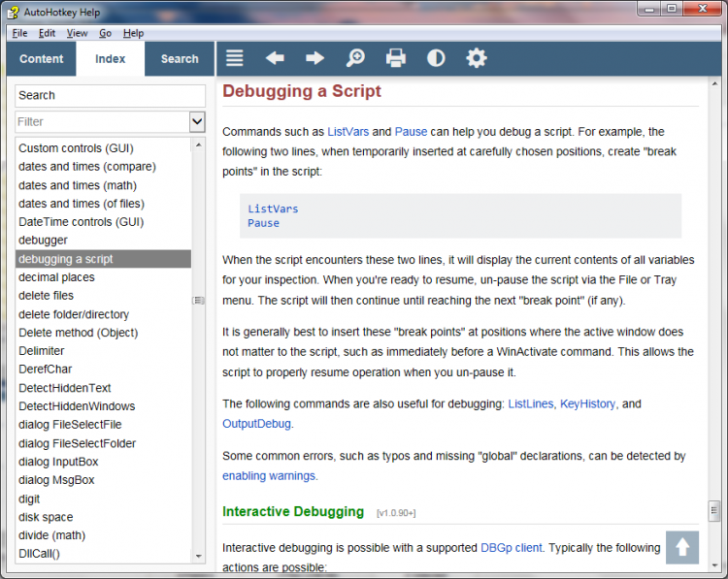
Task: Click the enabling warnings link
Action: pyautogui.click(x=269, y=476)
